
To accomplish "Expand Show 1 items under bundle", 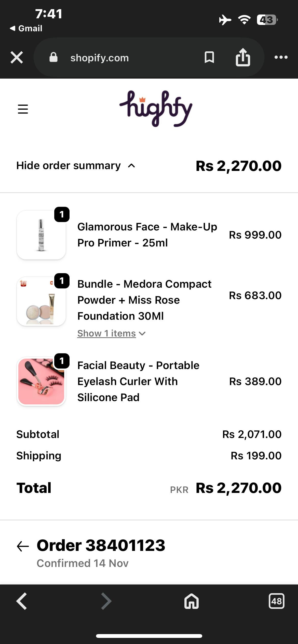I will tap(111, 333).
